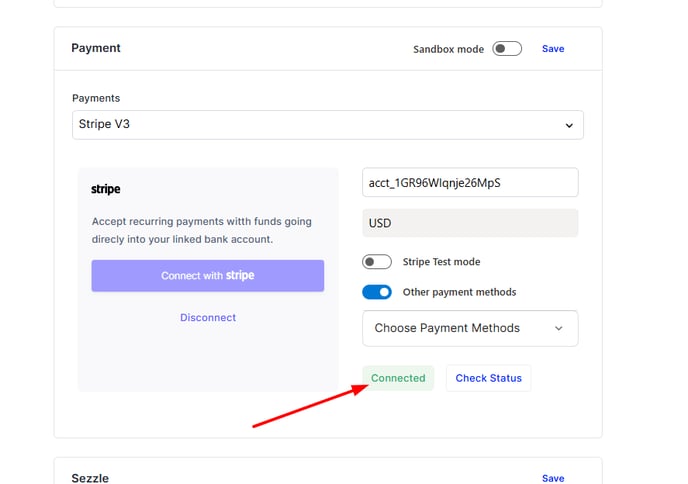The height and width of the screenshot is (484, 688).
Task: Click the Payments field label
Action: click(x=96, y=98)
